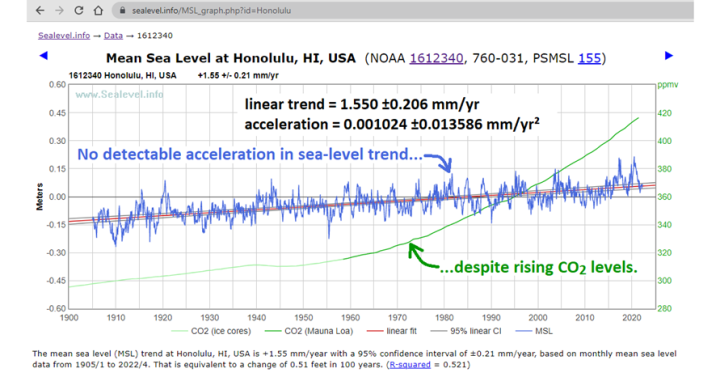Click the padlock icon in address bar
The width and height of the screenshot is (720, 377).
[122, 10]
